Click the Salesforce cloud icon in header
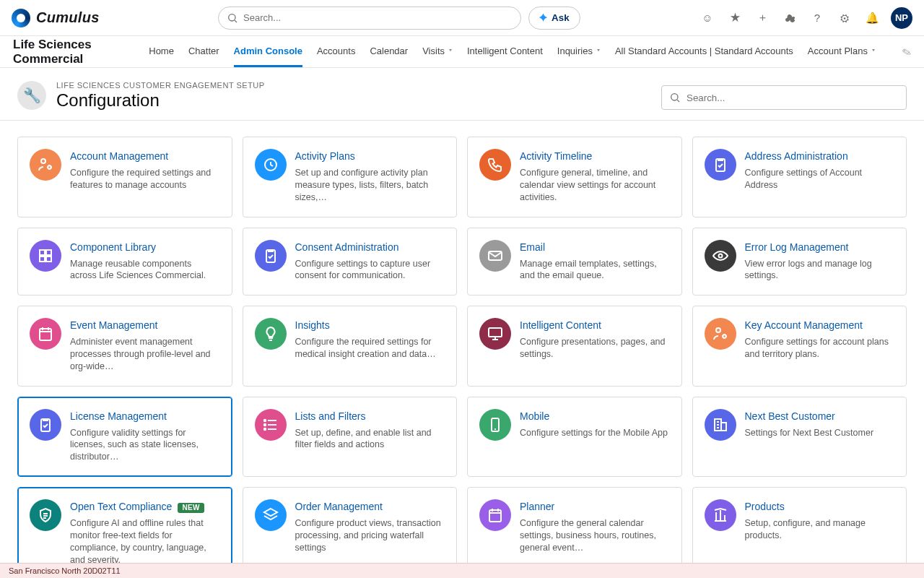924x578 pixels. click(x=790, y=18)
